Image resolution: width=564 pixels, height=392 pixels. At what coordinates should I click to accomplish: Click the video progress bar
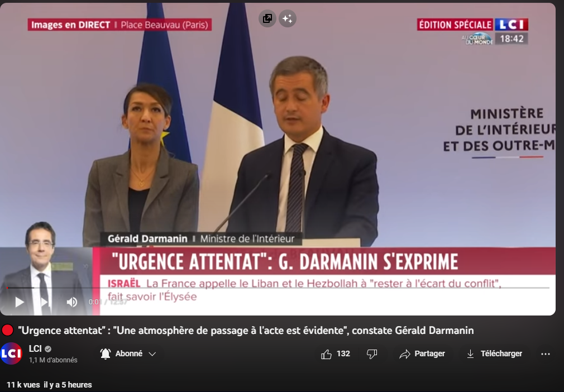(x=278, y=288)
